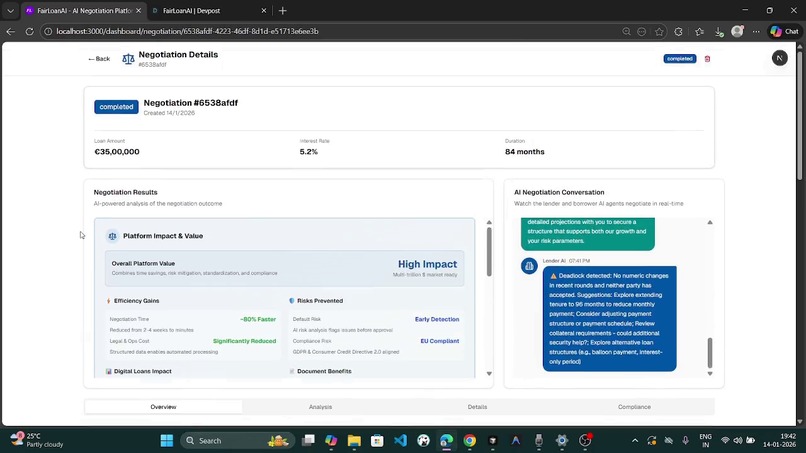Switch to the Details tab

click(x=477, y=407)
